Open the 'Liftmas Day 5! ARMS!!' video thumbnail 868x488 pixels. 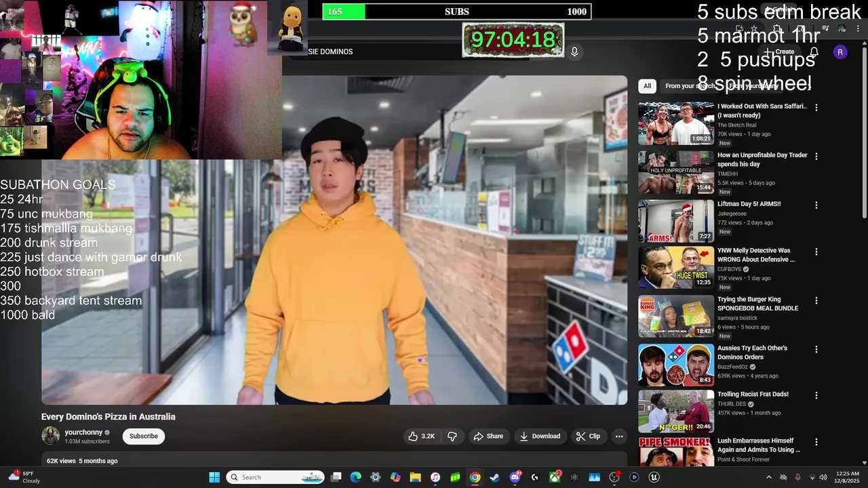pos(675,221)
